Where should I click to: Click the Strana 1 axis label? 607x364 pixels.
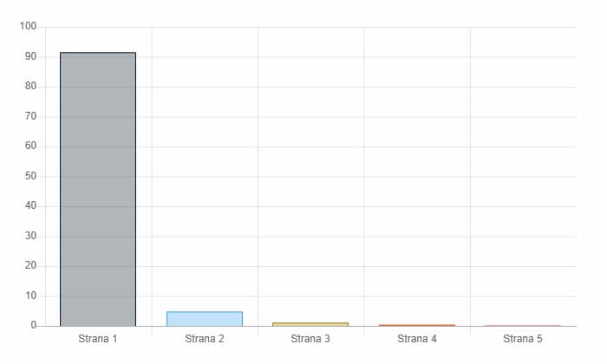98,338
